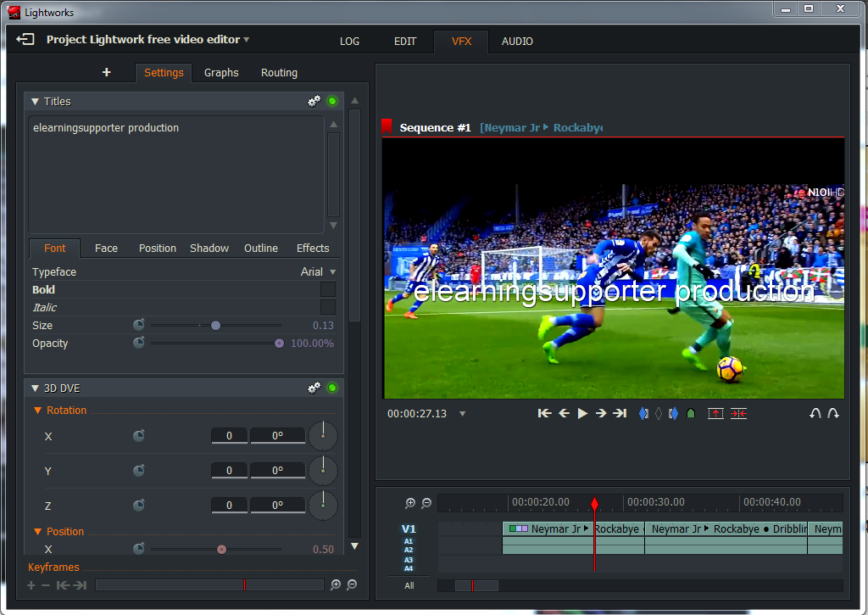Collapse the 3D DVE section

(35, 388)
